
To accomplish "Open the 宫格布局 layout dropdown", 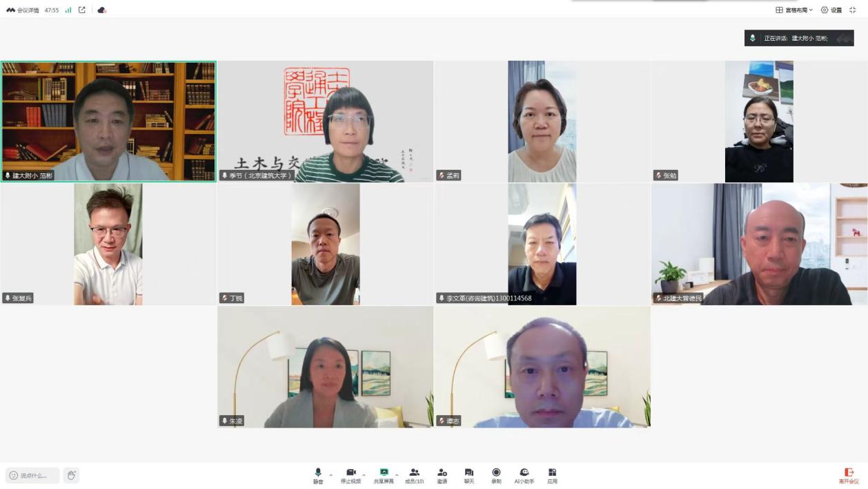I will pyautogui.click(x=794, y=10).
